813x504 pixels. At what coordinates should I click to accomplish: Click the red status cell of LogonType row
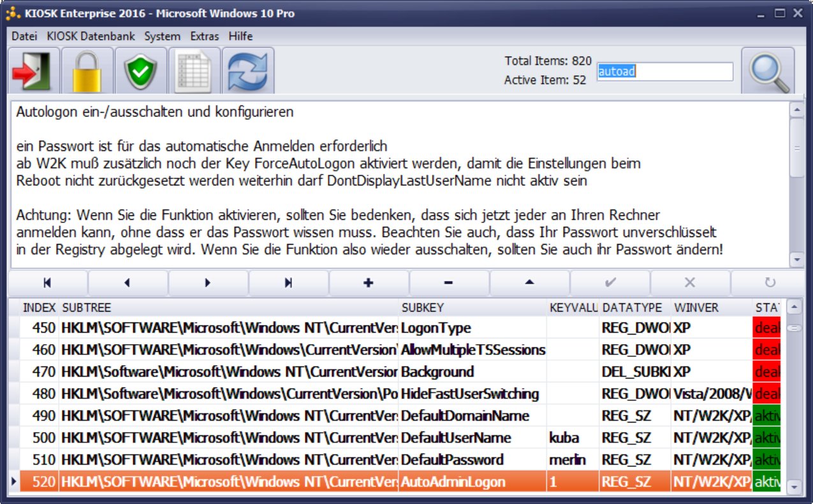(x=766, y=328)
